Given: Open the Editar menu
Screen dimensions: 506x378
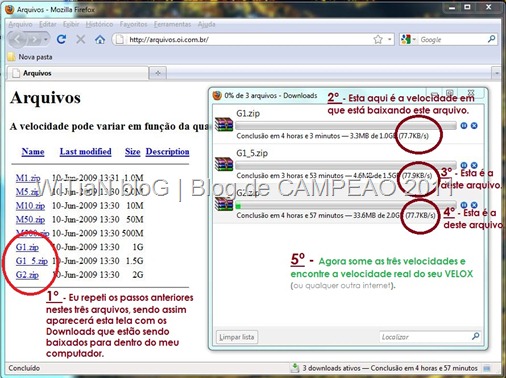Looking at the screenshot, I should (x=47, y=24).
